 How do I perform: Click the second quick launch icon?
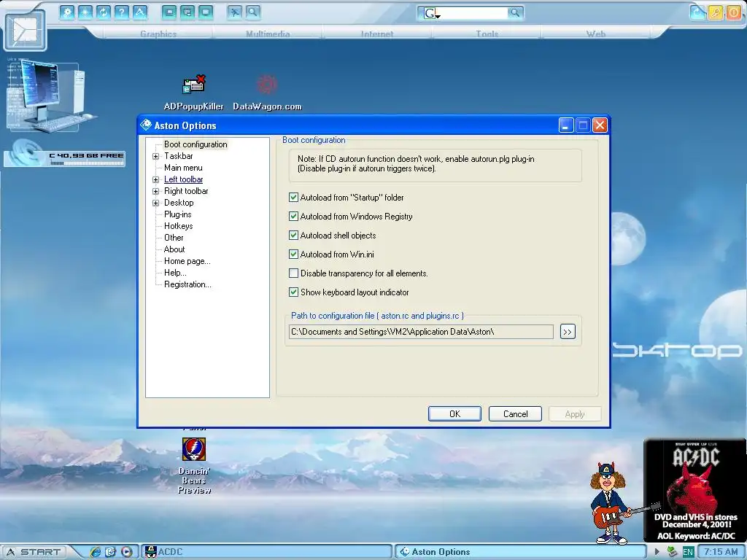point(111,552)
